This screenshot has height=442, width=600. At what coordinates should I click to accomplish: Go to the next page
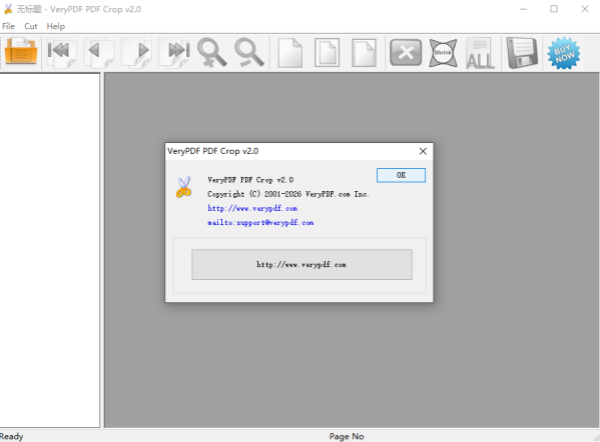[x=137, y=52]
